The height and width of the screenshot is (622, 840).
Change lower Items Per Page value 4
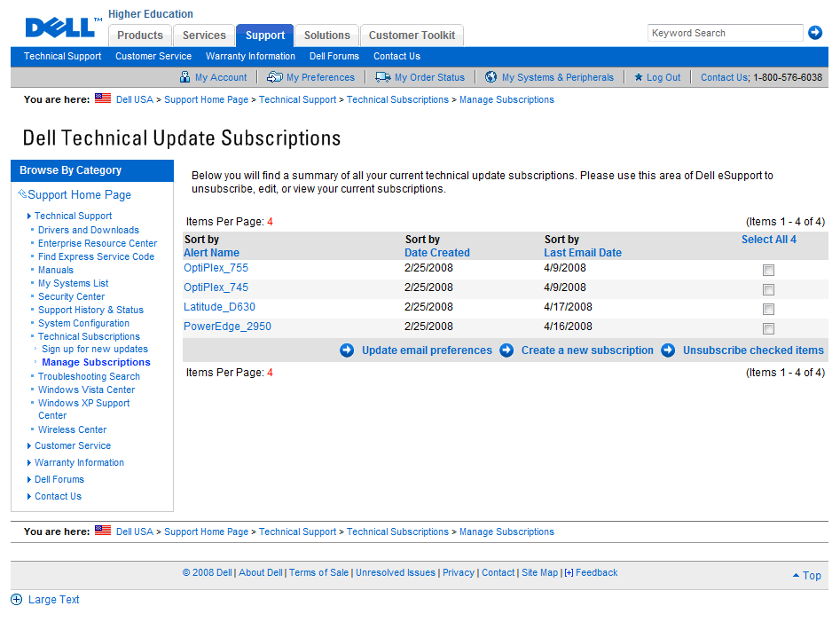click(270, 373)
